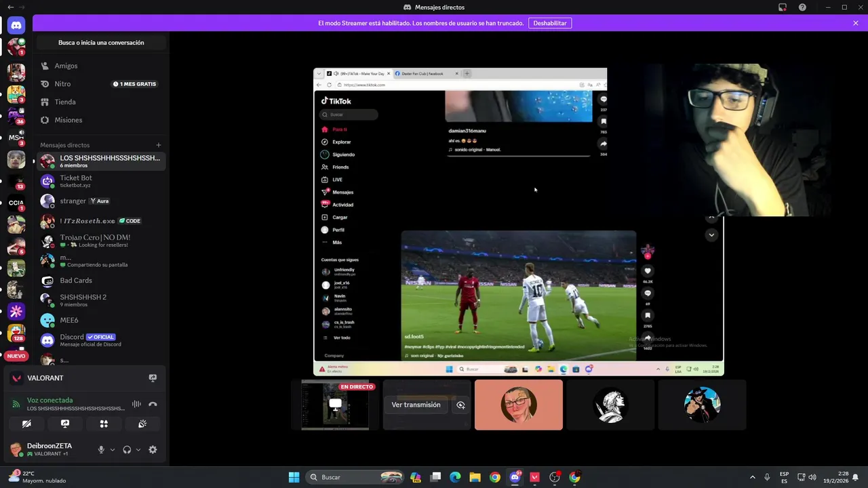This screenshot has width=868, height=488.
Task: Open the LOS SHSHSSHH group conversation
Action: click(101, 161)
